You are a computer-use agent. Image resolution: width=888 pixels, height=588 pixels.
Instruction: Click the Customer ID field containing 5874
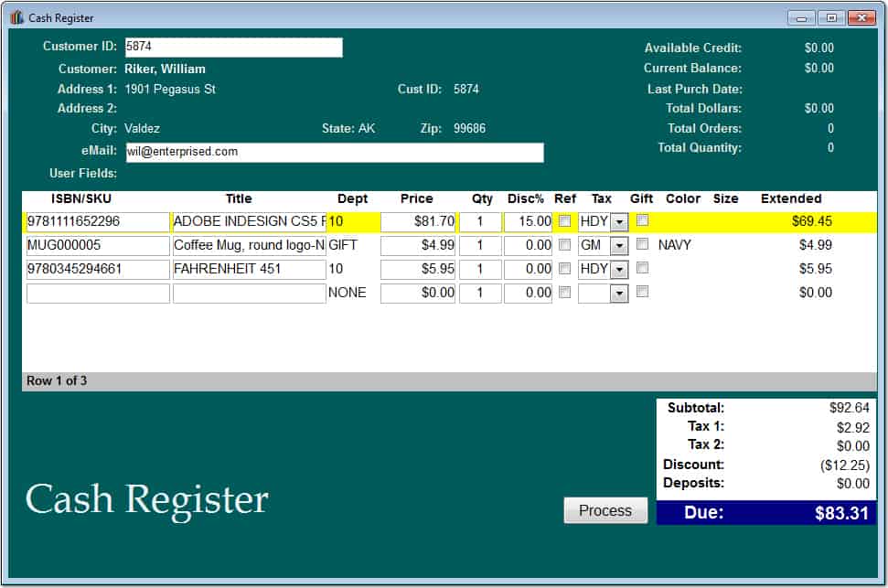[x=233, y=47]
